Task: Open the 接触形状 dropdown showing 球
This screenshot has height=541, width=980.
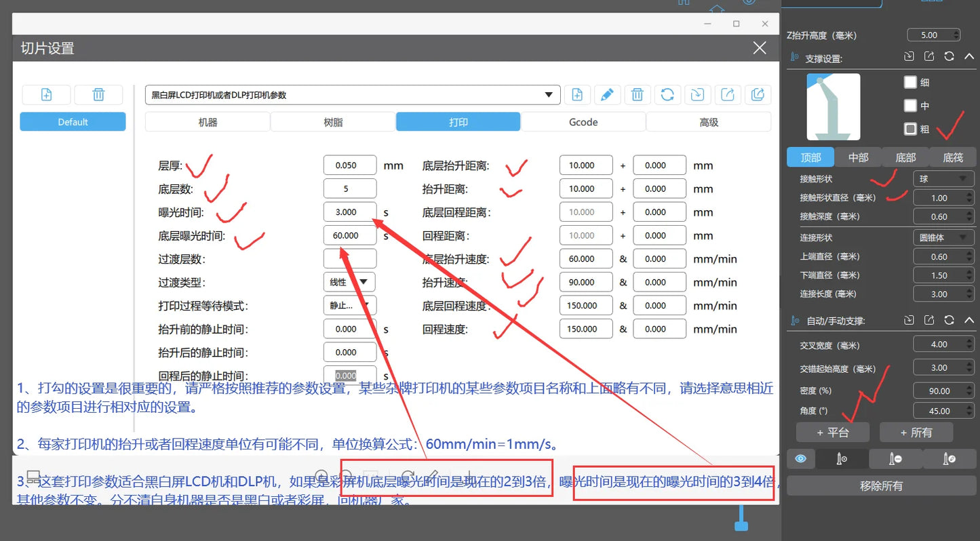Action: [943, 178]
